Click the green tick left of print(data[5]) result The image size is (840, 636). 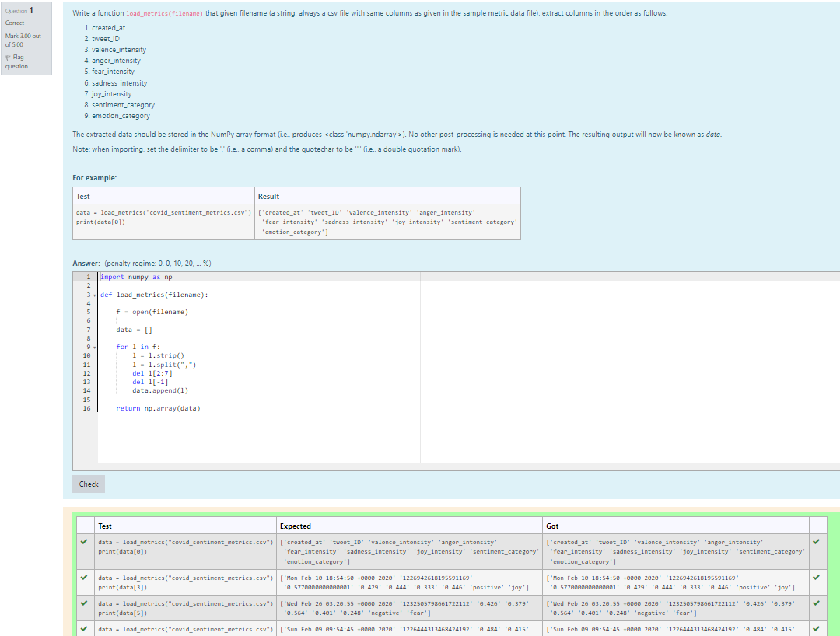(x=84, y=603)
